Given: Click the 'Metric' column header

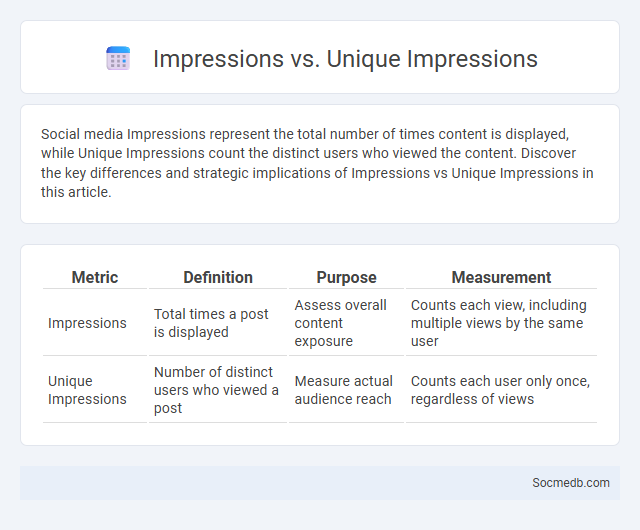Looking at the screenshot, I should (x=95, y=278).
